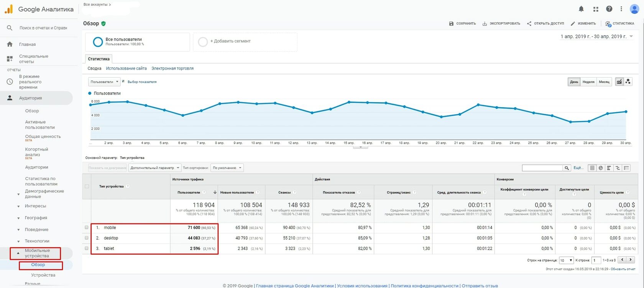Click the table search input field
The image size is (644, 288).
(x=542, y=168)
